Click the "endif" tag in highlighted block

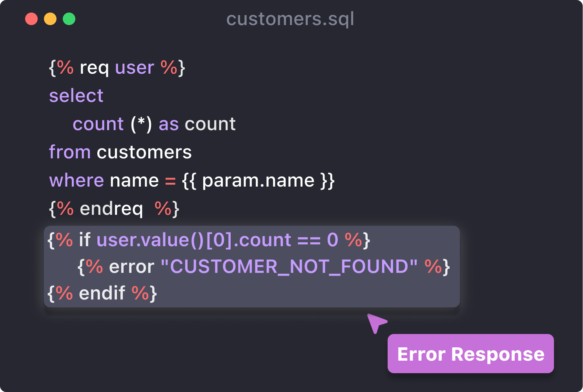(102, 293)
